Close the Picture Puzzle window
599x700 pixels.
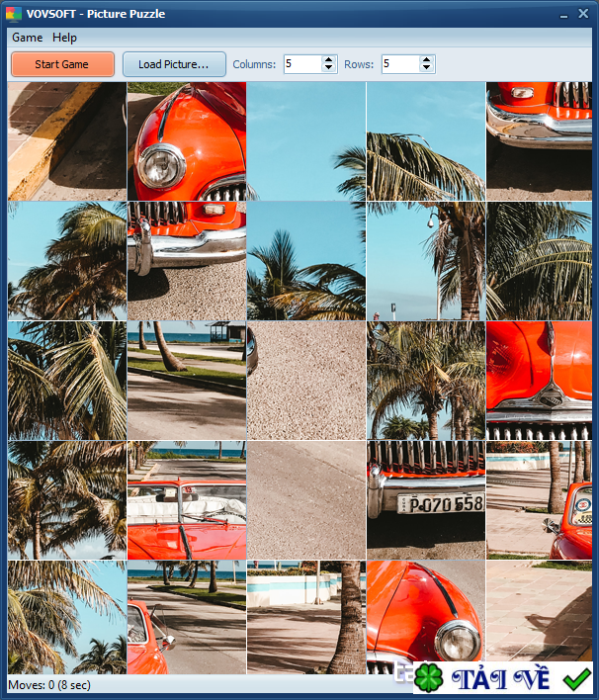click(583, 14)
